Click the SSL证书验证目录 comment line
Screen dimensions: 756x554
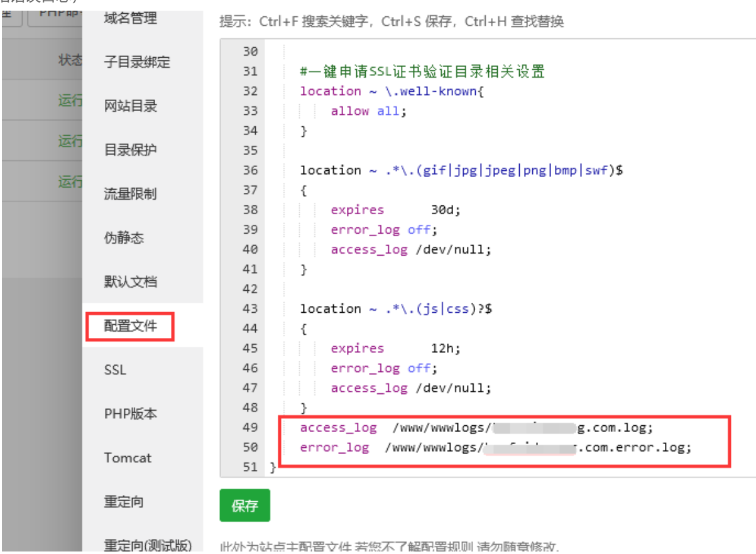[x=422, y=72]
